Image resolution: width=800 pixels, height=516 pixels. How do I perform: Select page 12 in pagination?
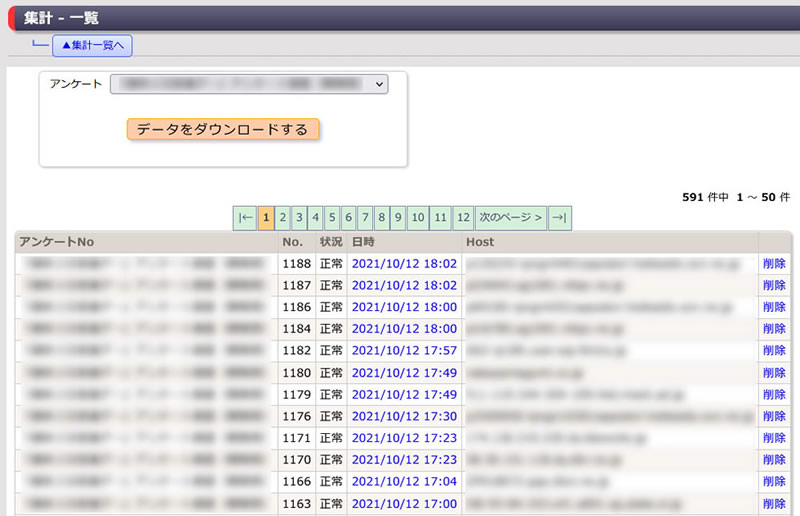click(463, 218)
